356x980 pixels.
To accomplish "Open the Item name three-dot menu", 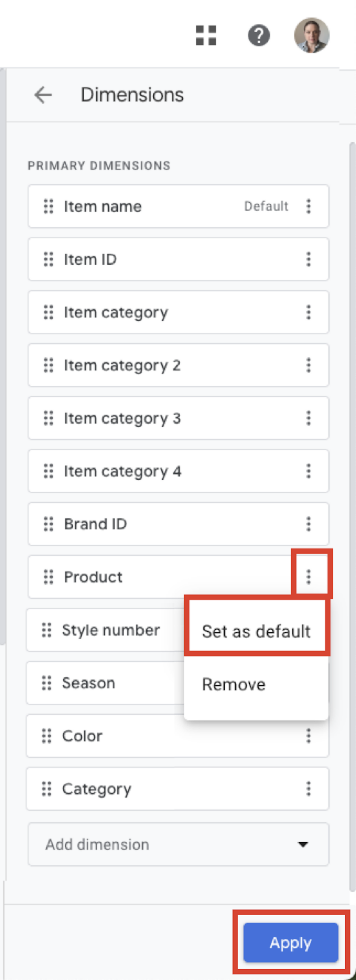I will (308, 206).
